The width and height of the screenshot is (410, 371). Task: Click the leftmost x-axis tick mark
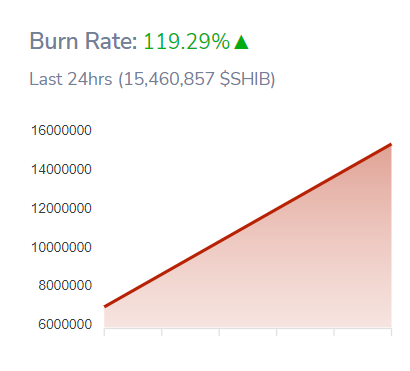click(105, 332)
